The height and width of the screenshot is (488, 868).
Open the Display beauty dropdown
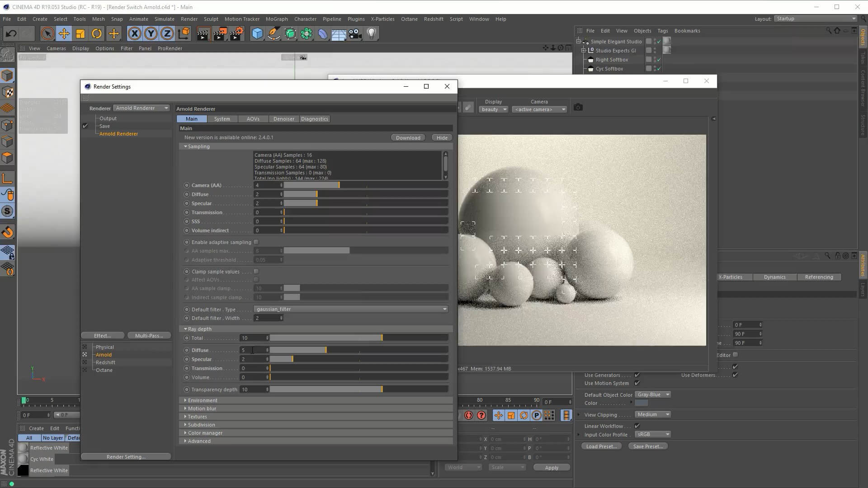[x=494, y=109]
